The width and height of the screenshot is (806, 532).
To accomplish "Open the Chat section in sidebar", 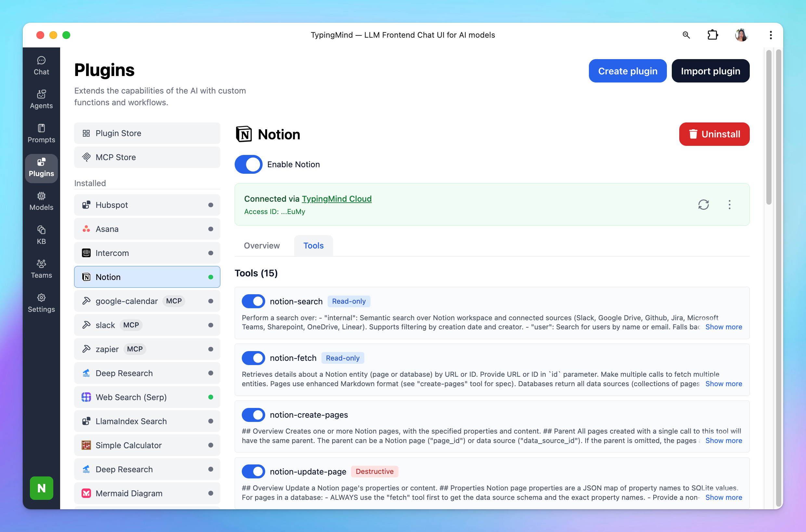I will click(41, 66).
